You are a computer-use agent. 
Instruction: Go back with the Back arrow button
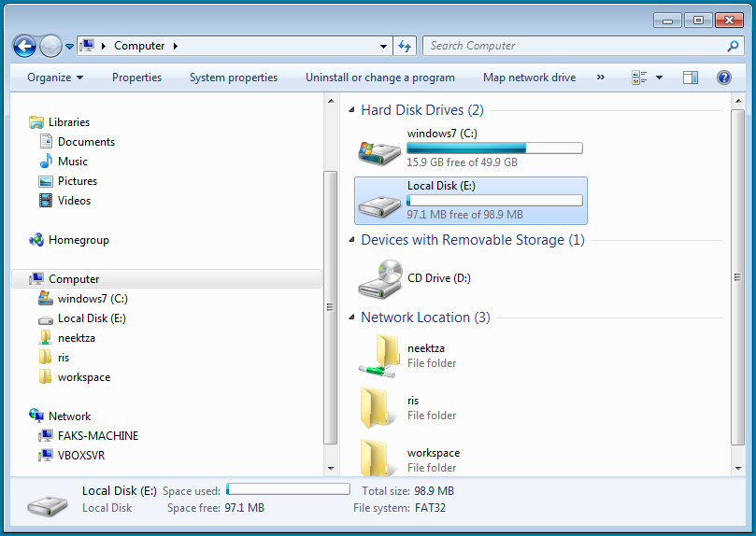coord(24,47)
